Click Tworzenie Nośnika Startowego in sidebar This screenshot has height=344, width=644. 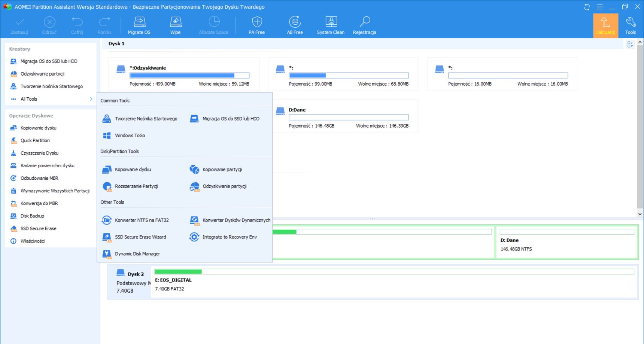52,86
